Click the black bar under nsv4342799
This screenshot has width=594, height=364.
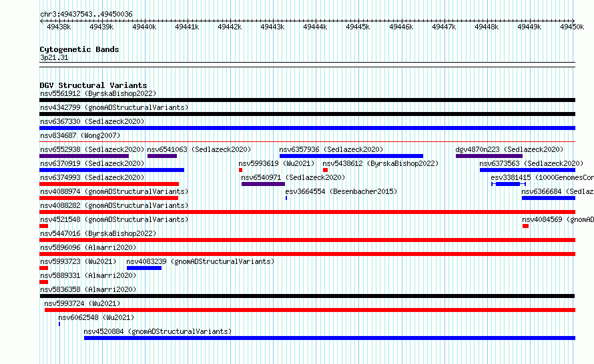[x=307, y=114]
